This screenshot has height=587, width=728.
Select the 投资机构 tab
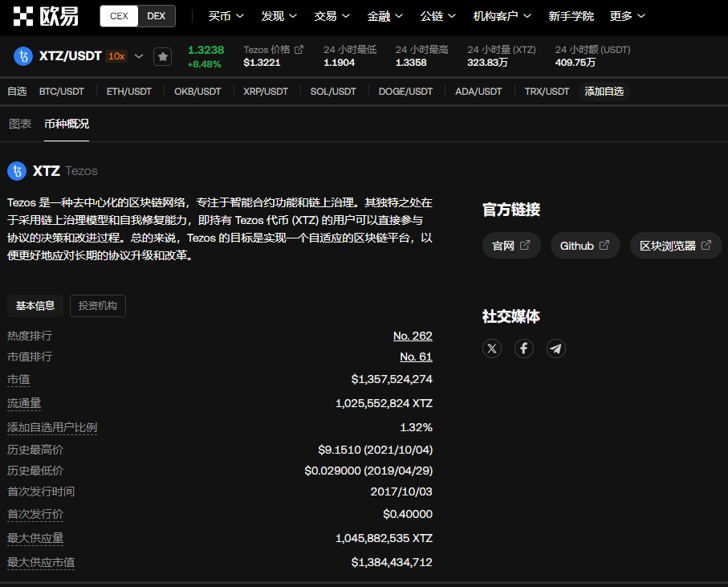[98, 306]
